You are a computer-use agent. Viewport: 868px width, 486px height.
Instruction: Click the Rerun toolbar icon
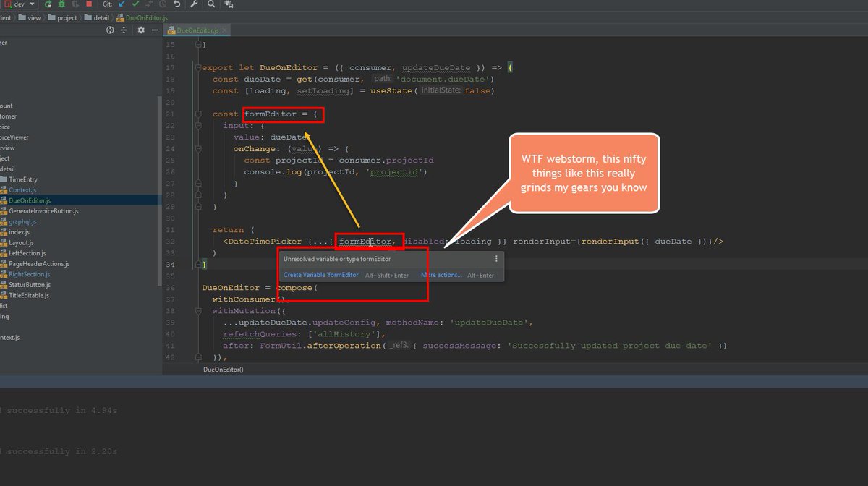click(48, 4)
